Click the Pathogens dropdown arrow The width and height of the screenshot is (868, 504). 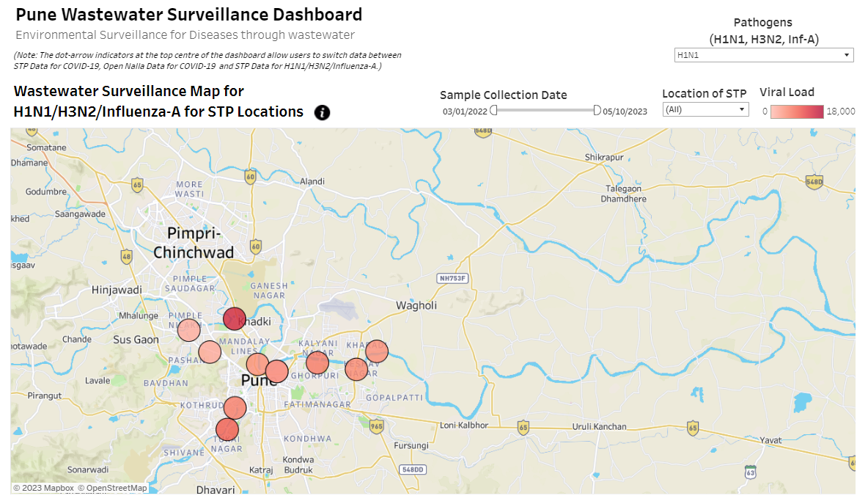tap(847, 55)
